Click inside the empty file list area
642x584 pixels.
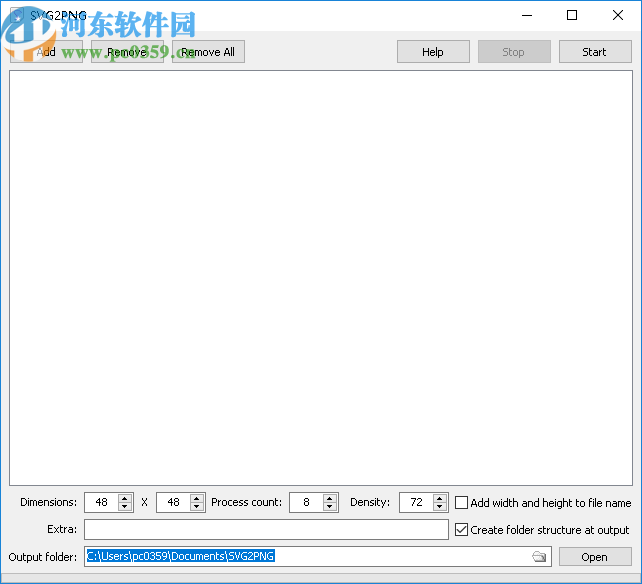pos(321,278)
